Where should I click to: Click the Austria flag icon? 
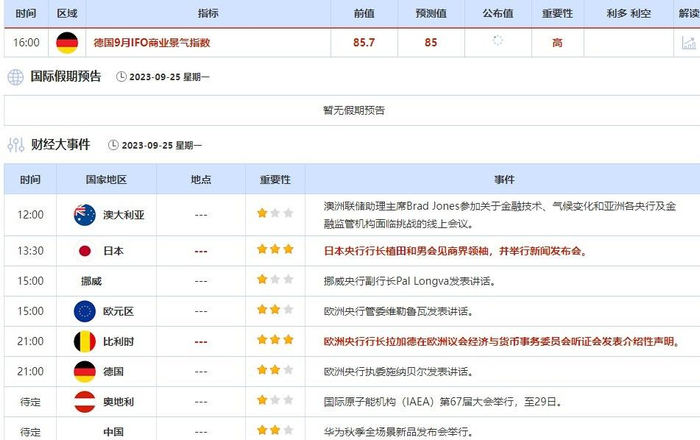coord(84,402)
